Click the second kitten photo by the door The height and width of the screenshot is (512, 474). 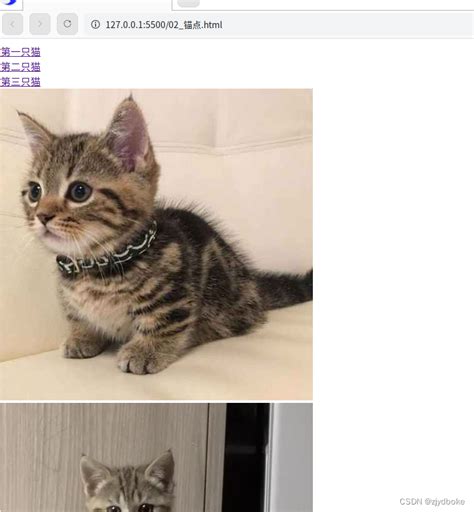click(x=156, y=458)
